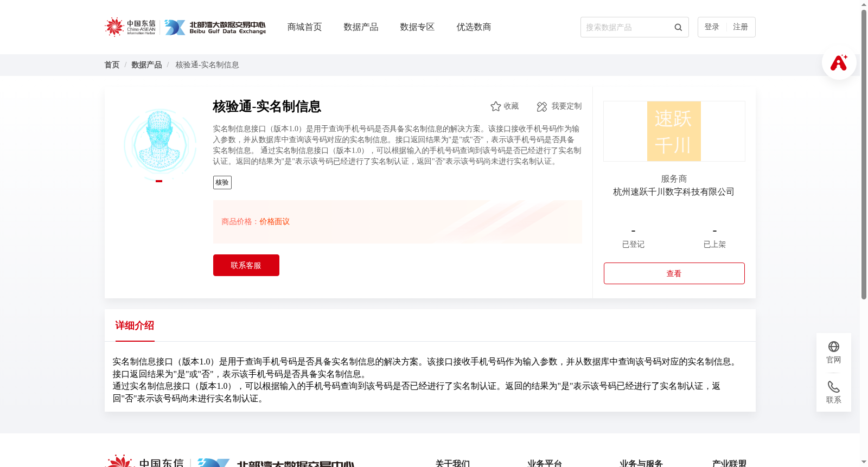This screenshot has width=868, height=467.
Task: Click the 我要定制 customize icon
Action: [x=541, y=106]
